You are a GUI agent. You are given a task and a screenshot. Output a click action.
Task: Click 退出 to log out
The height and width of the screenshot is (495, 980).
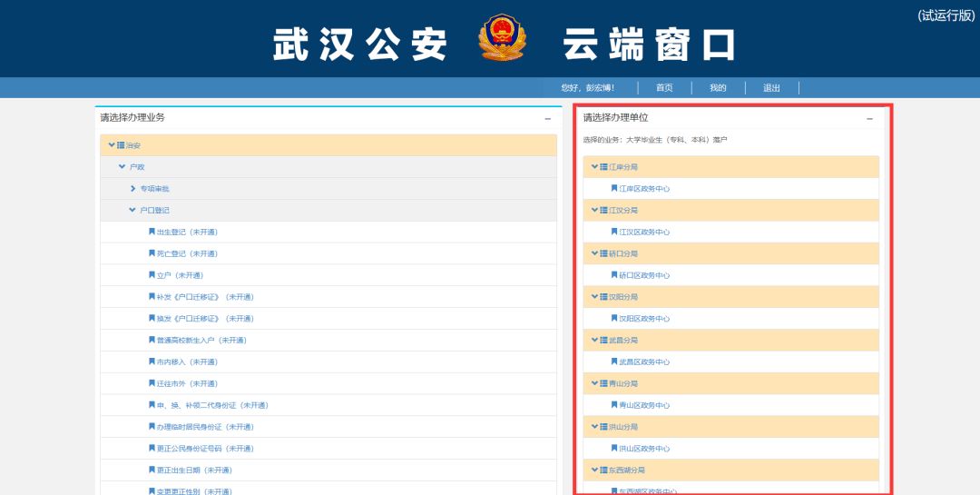pos(771,88)
